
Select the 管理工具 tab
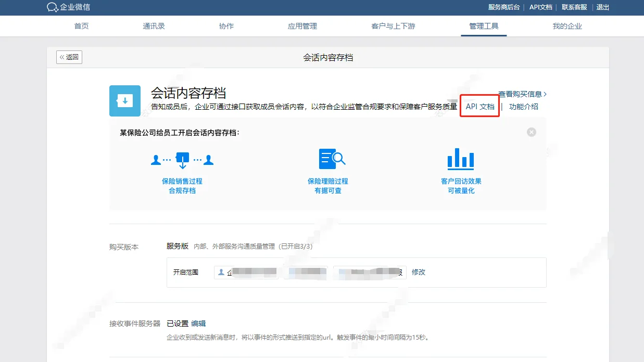pyautogui.click(x=484, y=26)
